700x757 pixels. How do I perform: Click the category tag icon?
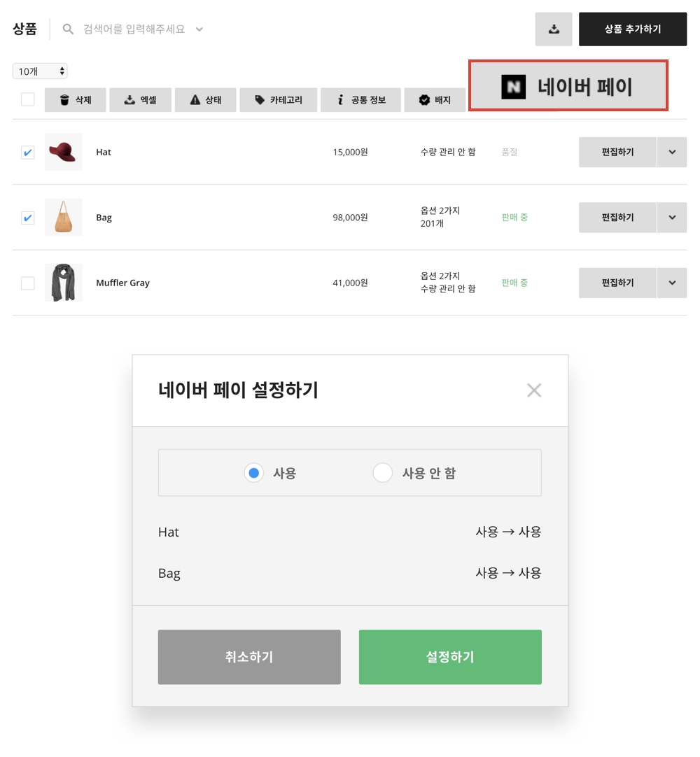[260, 100]
